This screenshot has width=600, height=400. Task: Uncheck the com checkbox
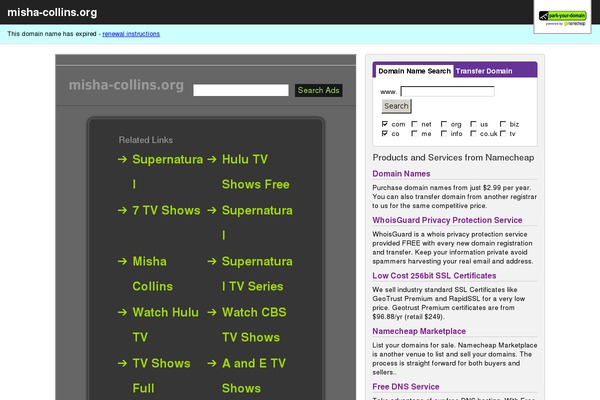pos(385,124)
